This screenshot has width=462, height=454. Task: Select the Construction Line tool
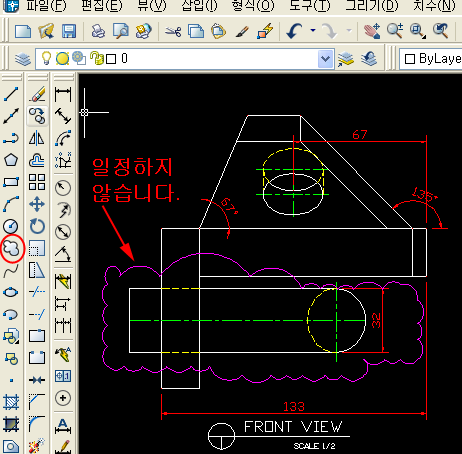[11, 116]
